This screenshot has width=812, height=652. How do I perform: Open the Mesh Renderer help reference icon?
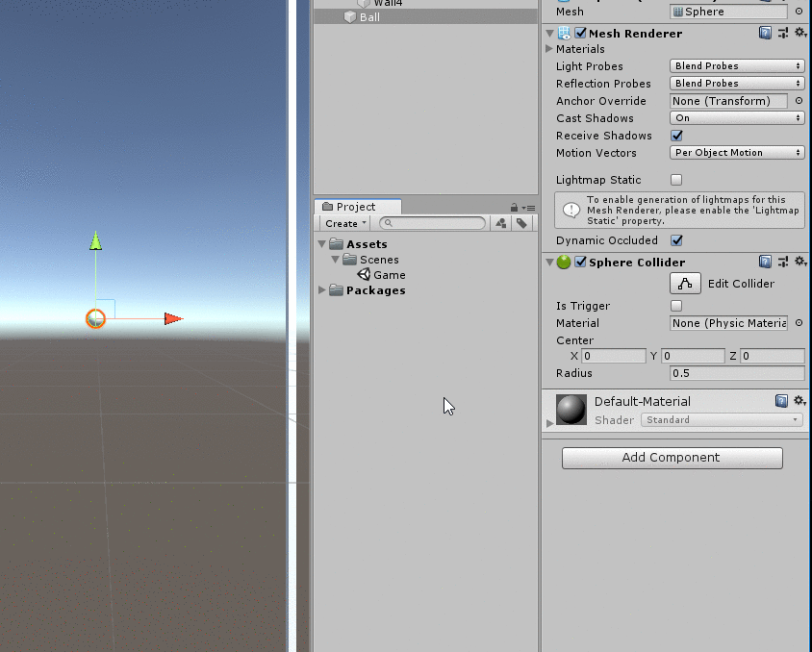(x=765, y=33)
